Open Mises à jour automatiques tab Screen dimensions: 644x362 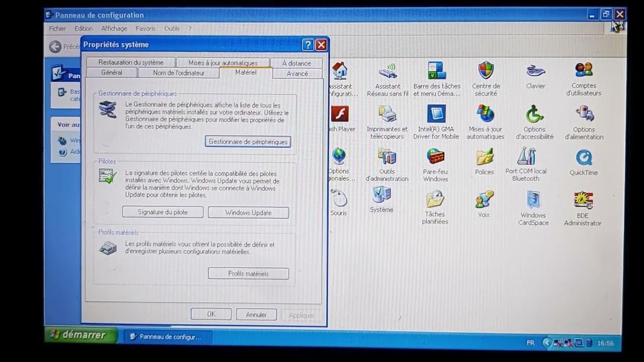(x=223, y=63)
